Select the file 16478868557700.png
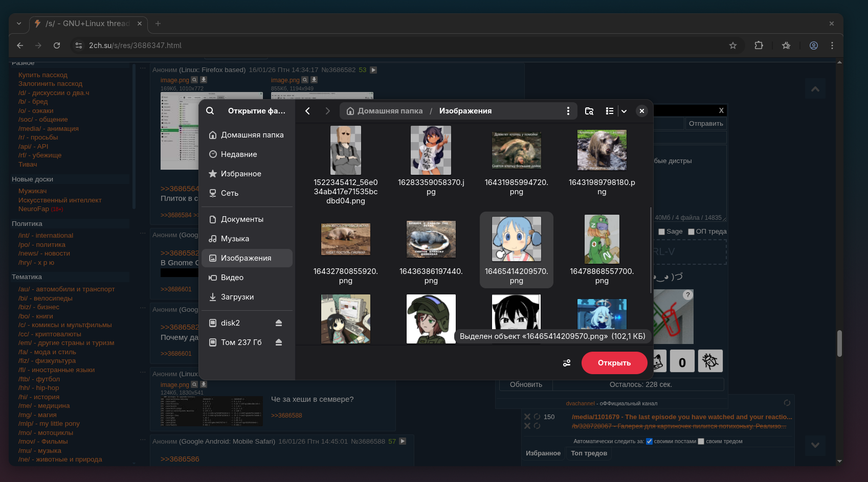This screenshot has width=868, height=482. [x=602, y=250]
